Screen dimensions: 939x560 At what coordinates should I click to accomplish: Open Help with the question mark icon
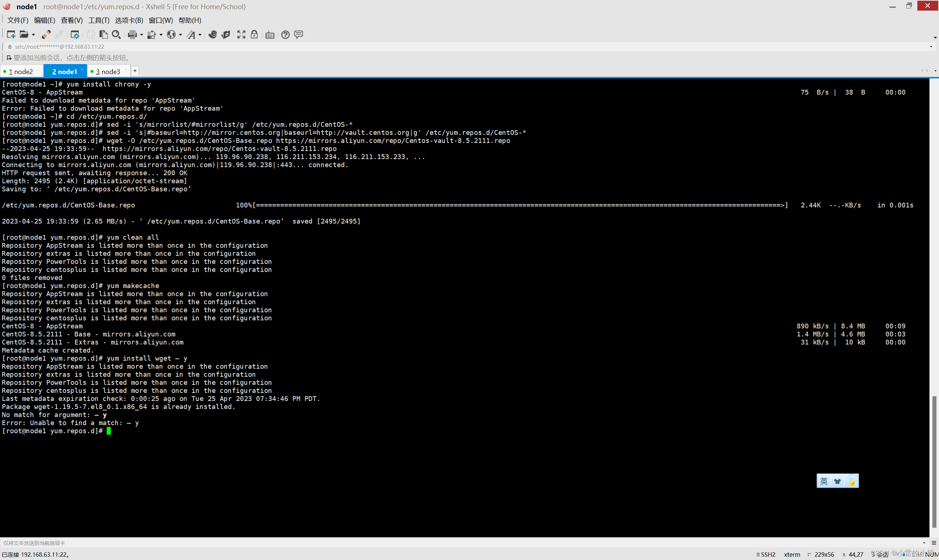pos(285,34)
